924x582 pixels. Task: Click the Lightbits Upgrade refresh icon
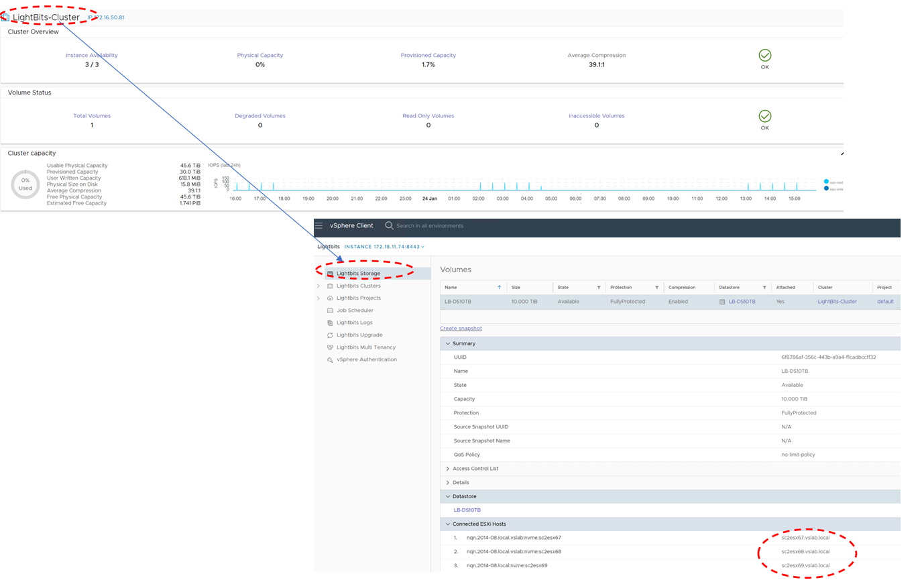tap(330, 335)
